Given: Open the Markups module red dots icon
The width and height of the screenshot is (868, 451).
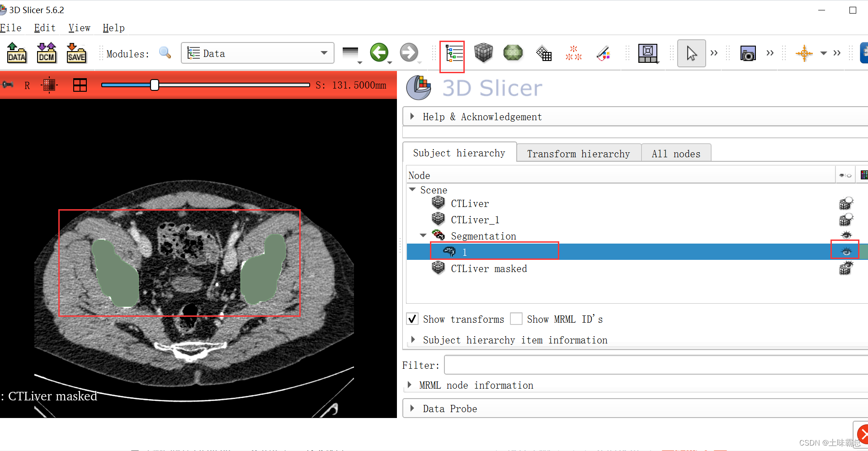Looking at the screenshot, I should tap(573, 53).
